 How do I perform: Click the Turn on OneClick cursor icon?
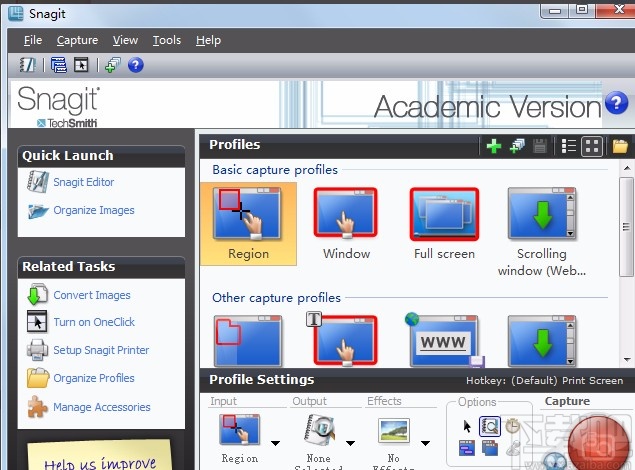[37, 321]
